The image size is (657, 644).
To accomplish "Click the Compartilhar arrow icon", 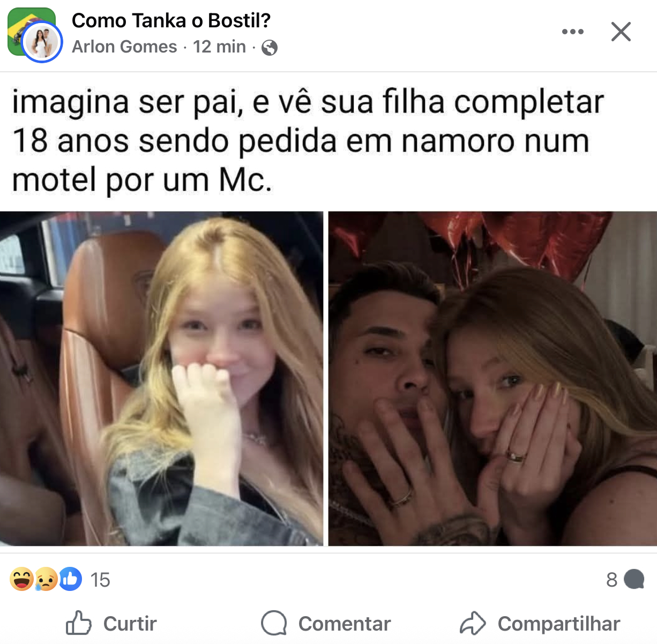I will pyautogui.click(x=473, y=623).
